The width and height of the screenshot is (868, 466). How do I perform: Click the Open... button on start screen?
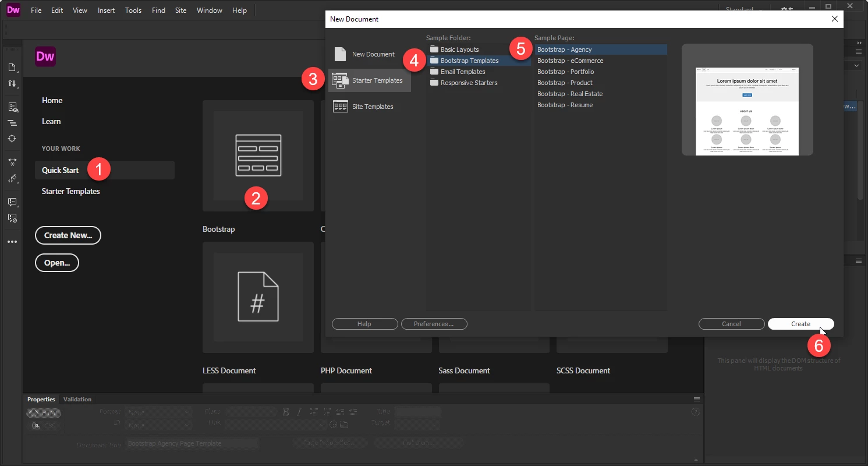click(57, 263)
